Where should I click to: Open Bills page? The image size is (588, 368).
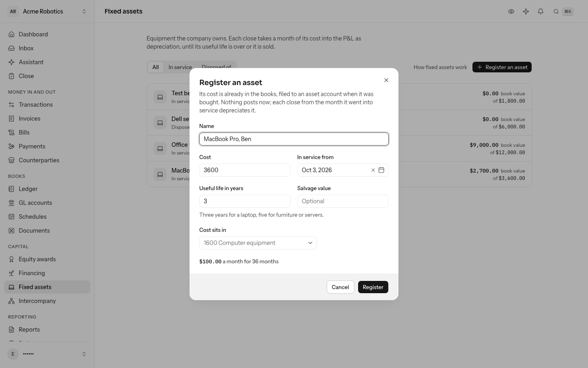(47, 132)
